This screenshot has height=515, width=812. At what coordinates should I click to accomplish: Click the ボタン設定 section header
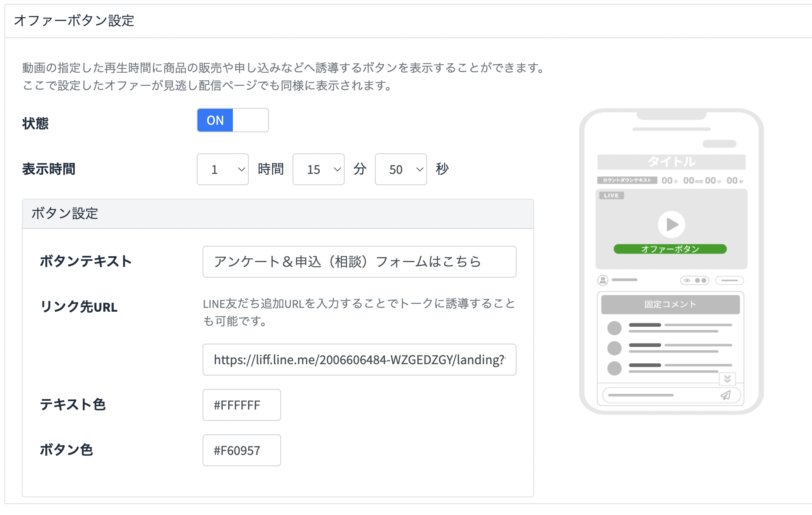point(277,214)
